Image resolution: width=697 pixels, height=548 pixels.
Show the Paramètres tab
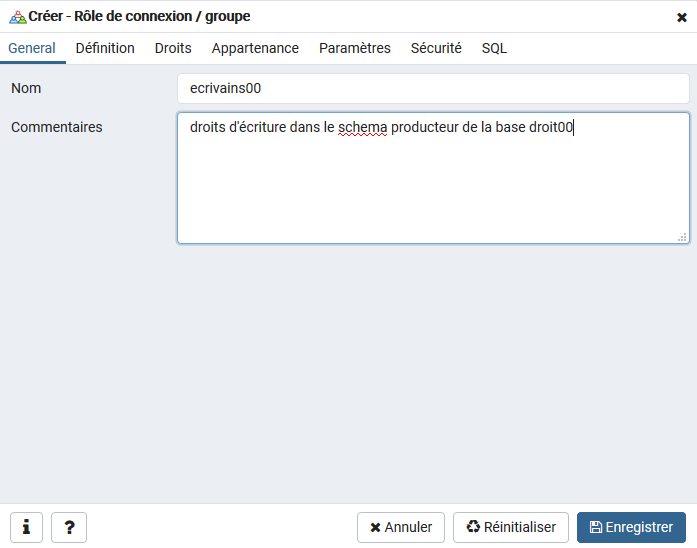click(x=355, y=48)
